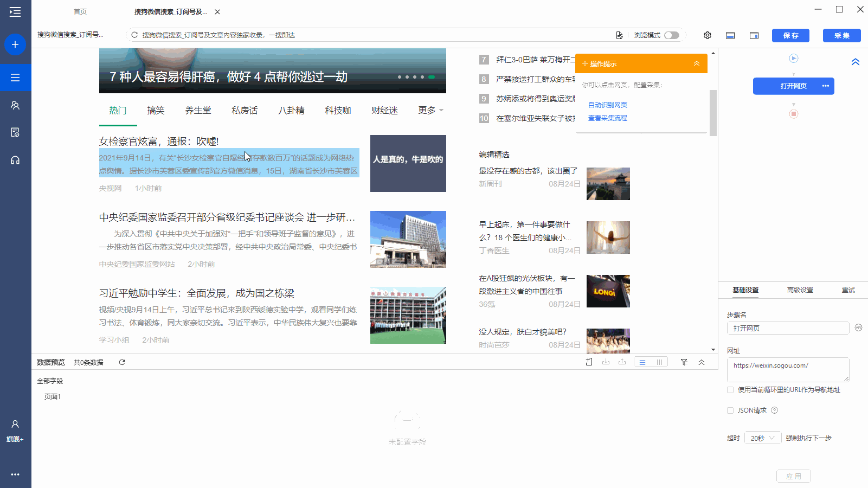Collapse the orange 操作提示 panel
The width and height of the screenshot is (868, 488).
[x=697, y=64]
